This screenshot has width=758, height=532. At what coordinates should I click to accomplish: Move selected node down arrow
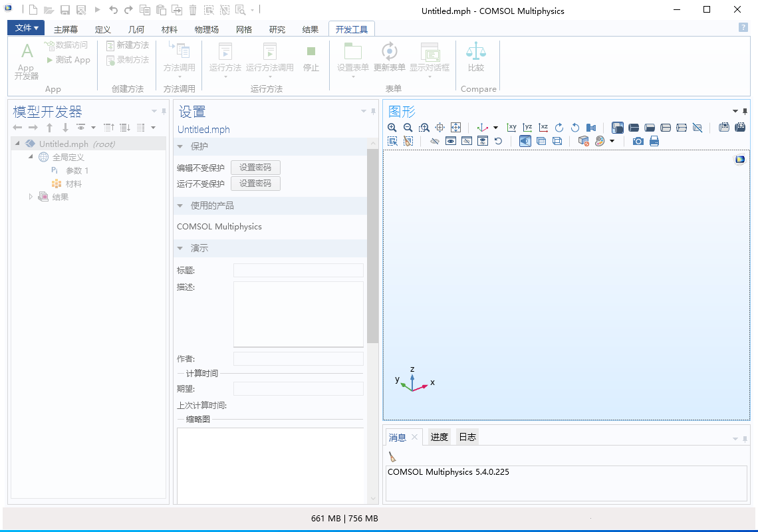coord(65,128)
